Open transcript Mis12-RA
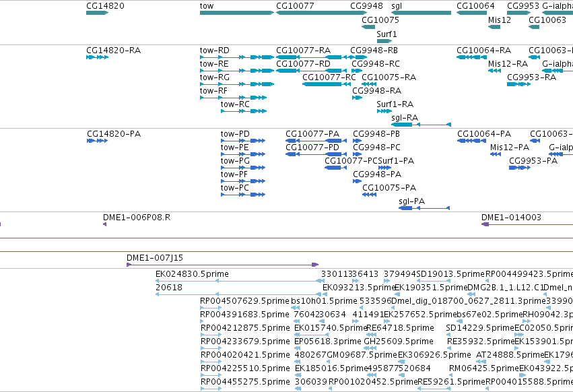Image resolution: width=573 pixels, height=392 pixels. coord(494,71)
